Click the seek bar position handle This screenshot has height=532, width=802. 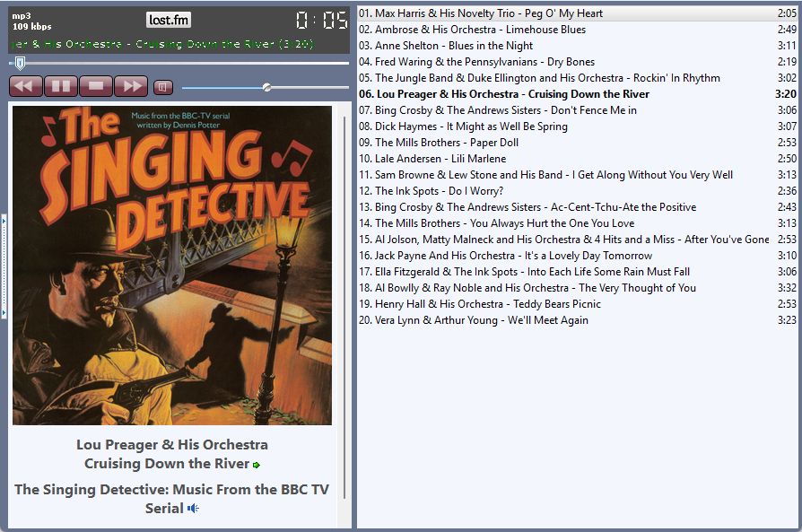click(x=20, y=64)
